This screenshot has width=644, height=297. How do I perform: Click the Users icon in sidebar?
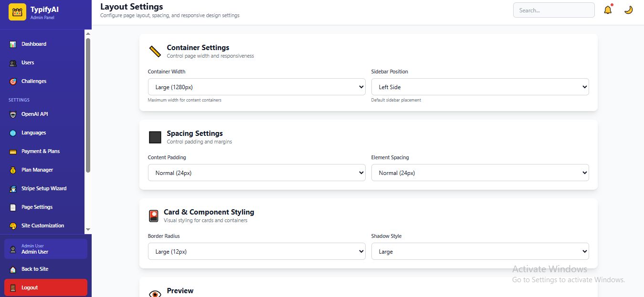pyautogui.click(x=13, y=63)
